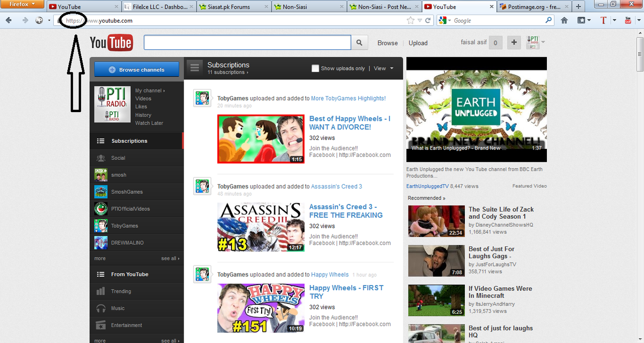The width and height of the screenshot is (644, 343).
Task: Open History link under My channel
Action: 143,115
